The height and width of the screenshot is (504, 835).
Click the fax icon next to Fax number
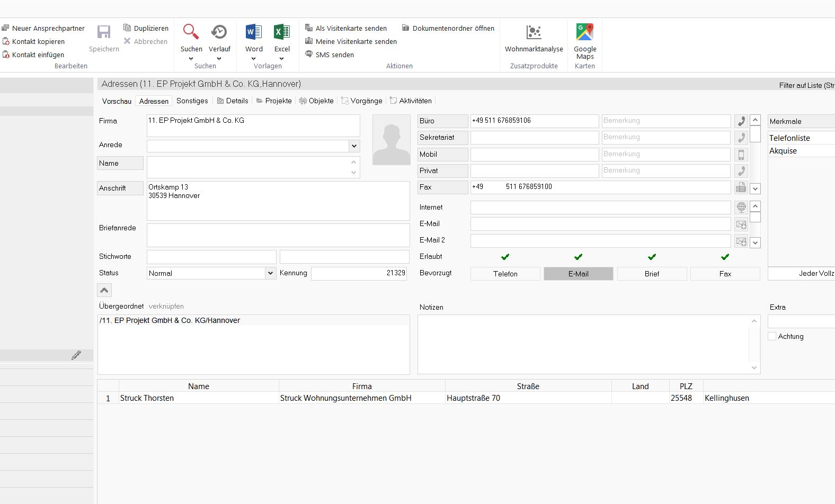coord(741,187)
